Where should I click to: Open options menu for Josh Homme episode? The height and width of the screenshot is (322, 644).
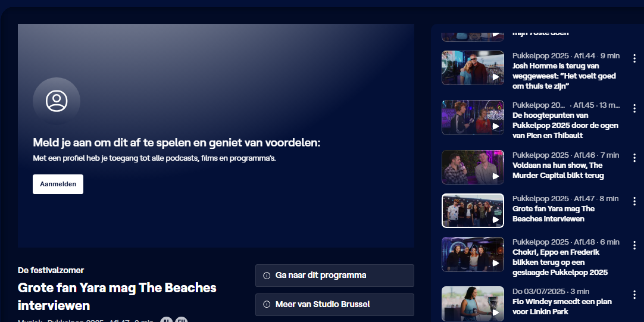[x=634, y=59]
